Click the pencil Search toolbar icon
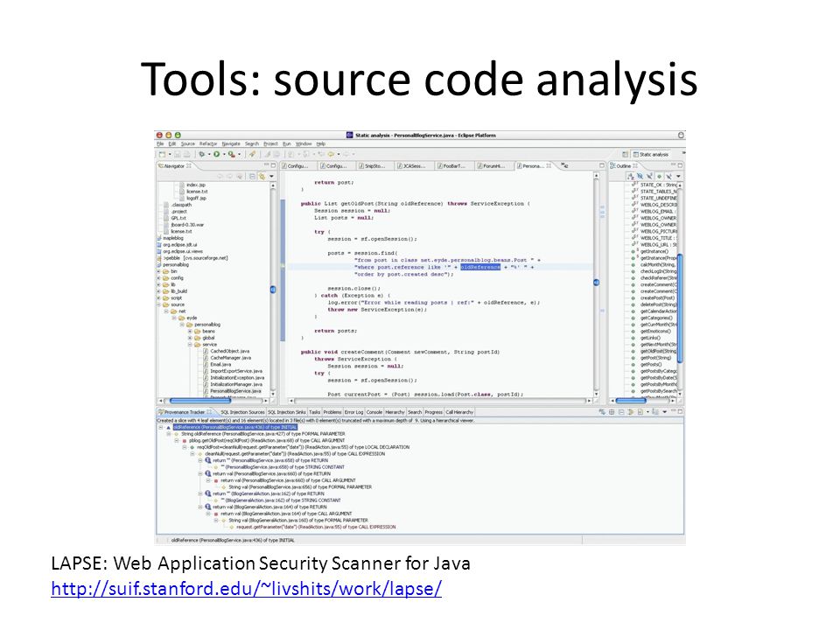This screenshot has width=840, height=630. coord(251,154)
